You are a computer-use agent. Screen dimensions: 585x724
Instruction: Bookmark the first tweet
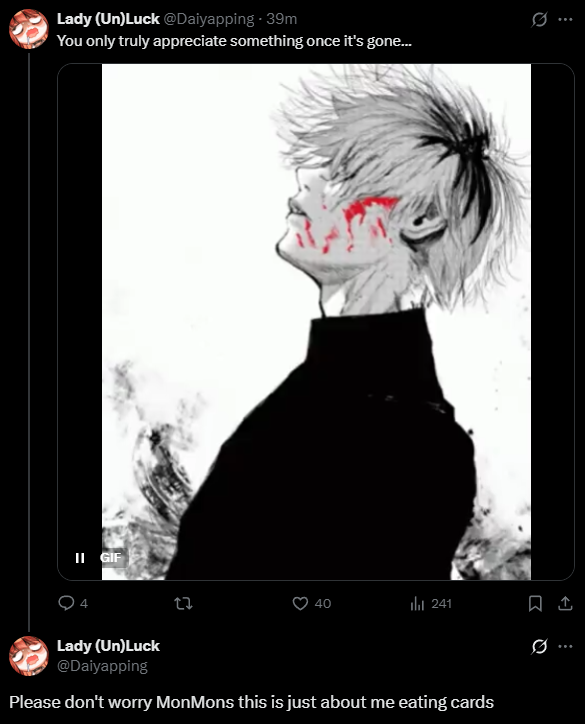pyautogui.click(x=535, y=603)
